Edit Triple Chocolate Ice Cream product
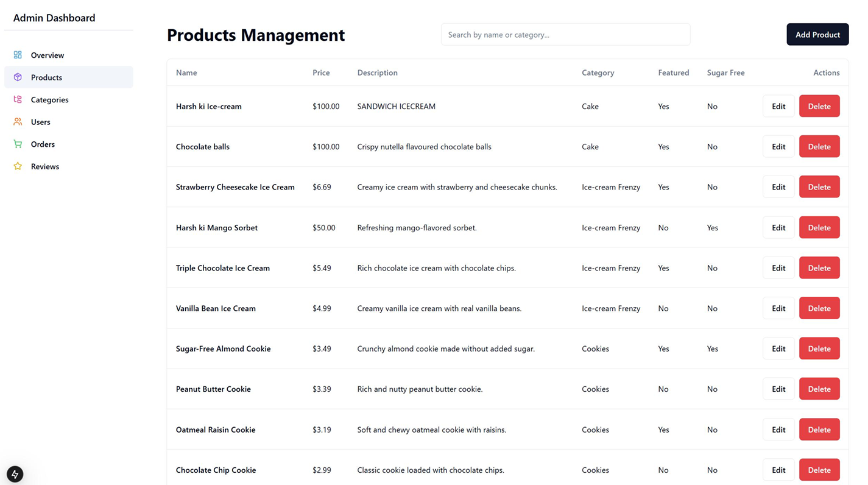The image size is (868, 485). pos(778,267)
